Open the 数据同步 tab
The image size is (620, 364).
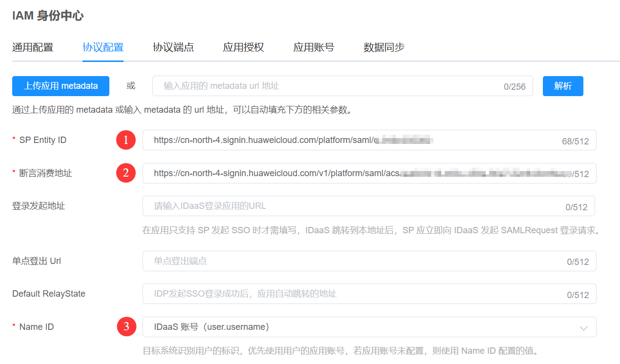tap(384, 47)
